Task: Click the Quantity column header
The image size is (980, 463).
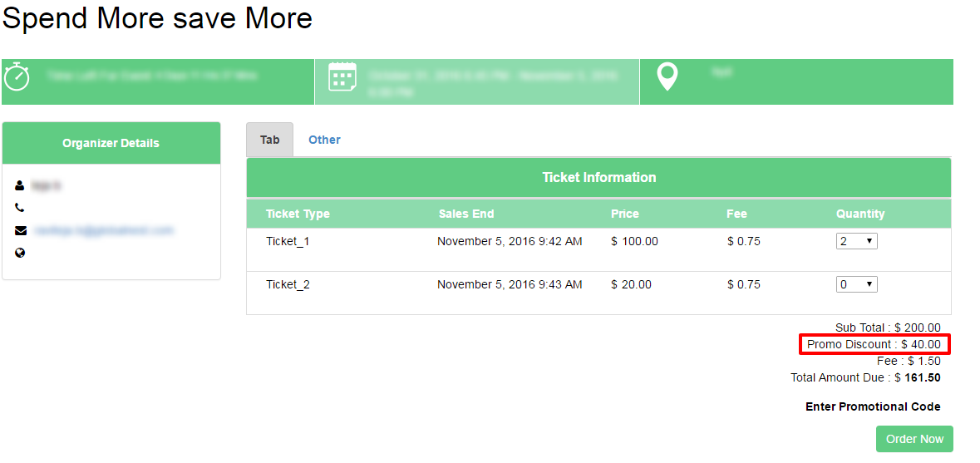Action: tap(860, 214)
